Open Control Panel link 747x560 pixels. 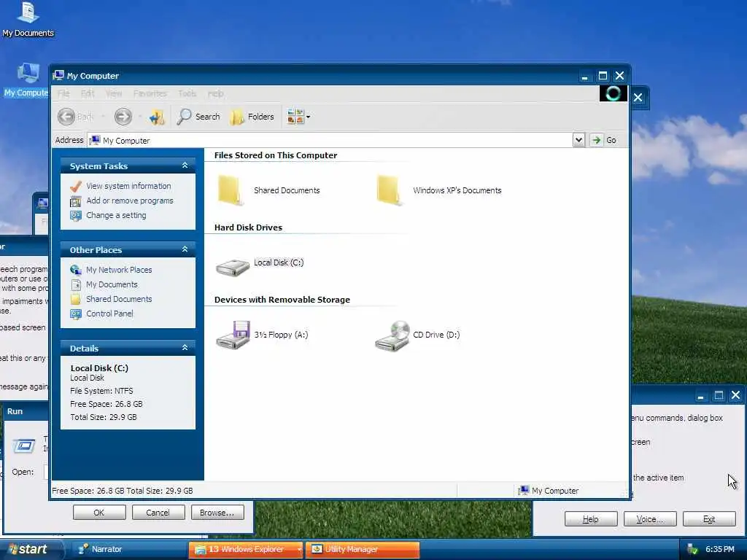pyautogui.click(x=109, y=314)
